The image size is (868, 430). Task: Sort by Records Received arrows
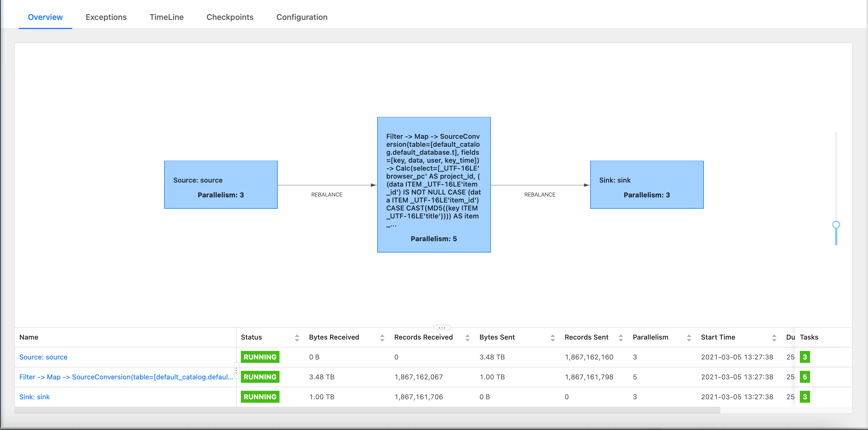pos(467,338)
